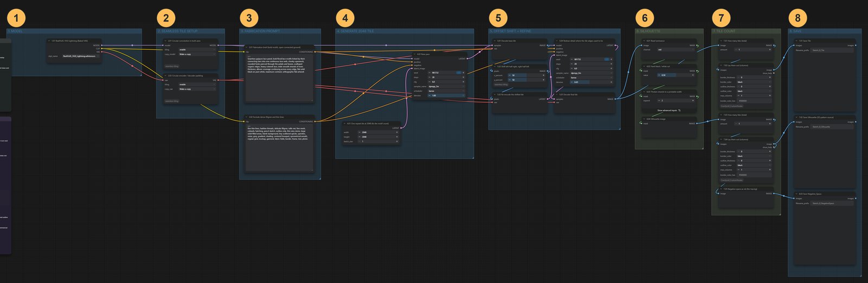Screen dimensions: 868x283
Task: Collapse node 5.03 Re-encode the shifted tile
Action: click(495, 95)
